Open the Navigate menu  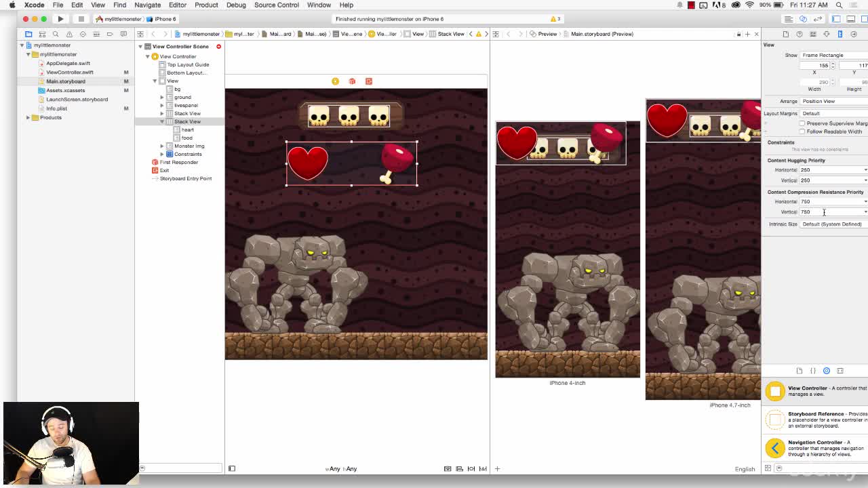[x=147, y=5]
